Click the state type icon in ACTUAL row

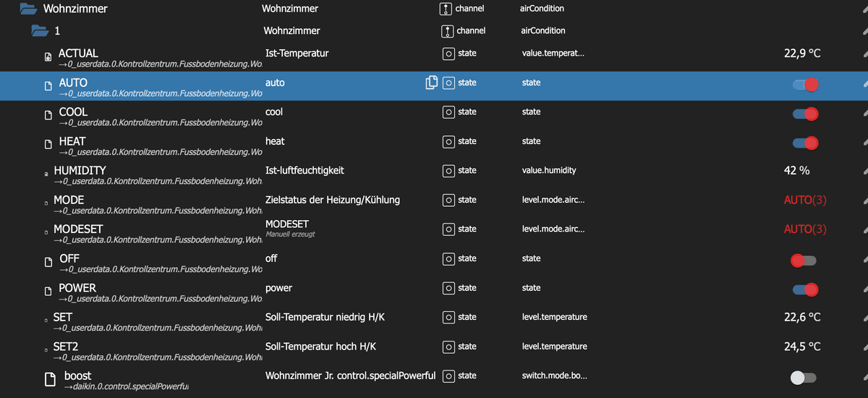click(448, 53)
